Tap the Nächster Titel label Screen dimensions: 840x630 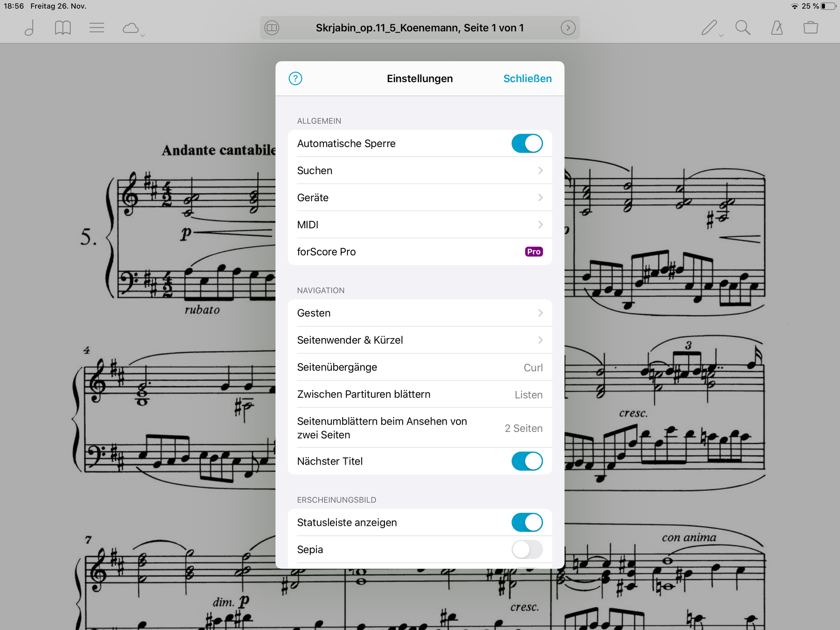pos(329,461)
